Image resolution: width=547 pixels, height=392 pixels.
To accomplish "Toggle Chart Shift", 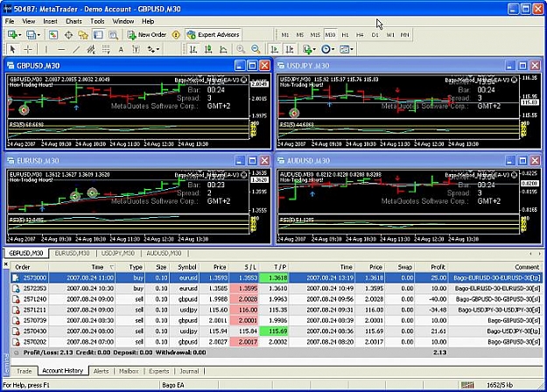I will coord(290,49).
